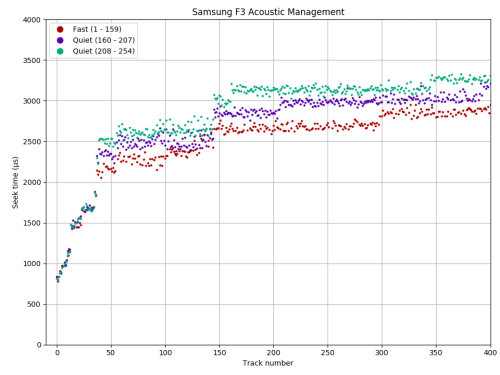Click the chart title 'Samsung F3 Acoustic Management'
Screen dimensions: 500x375
pos(268,12)
